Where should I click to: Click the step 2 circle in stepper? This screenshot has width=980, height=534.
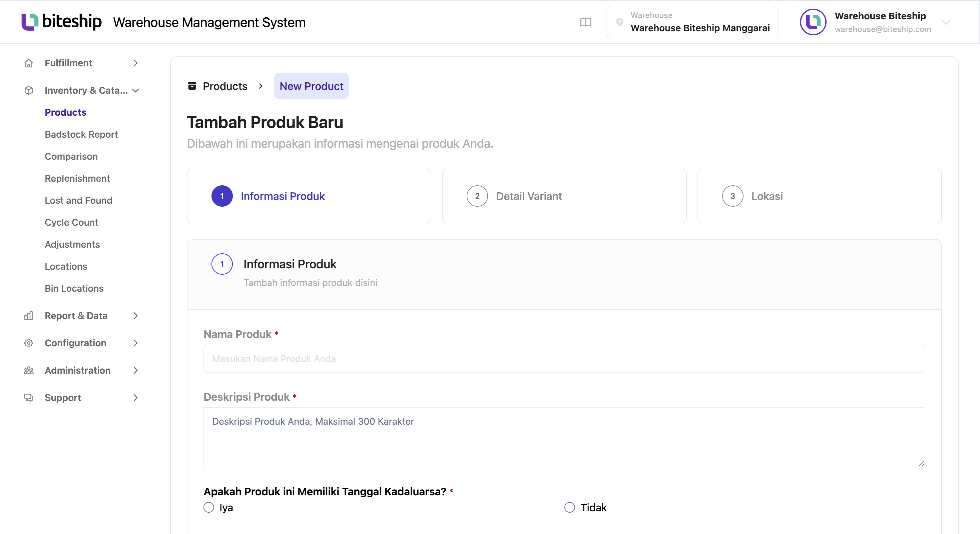tap(477, 196)
